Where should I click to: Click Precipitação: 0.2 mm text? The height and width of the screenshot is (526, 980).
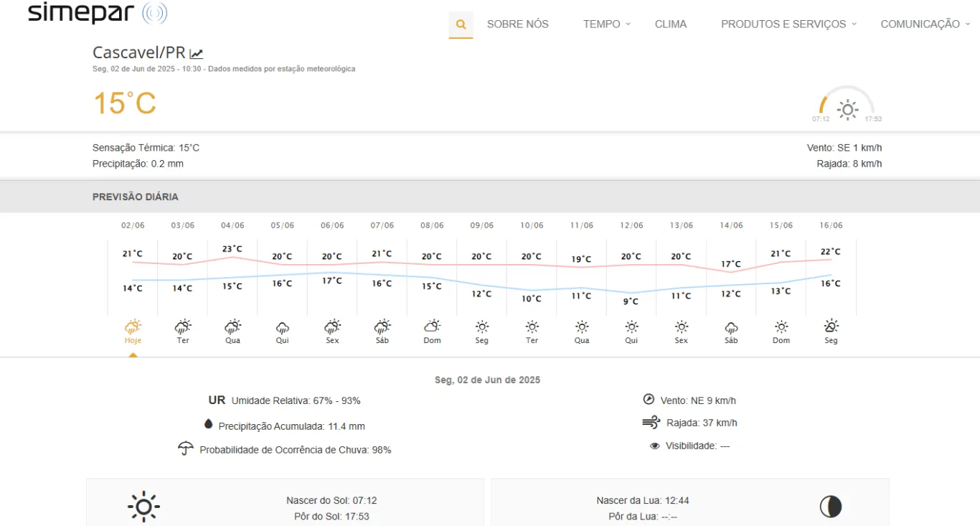click(138, 164)
